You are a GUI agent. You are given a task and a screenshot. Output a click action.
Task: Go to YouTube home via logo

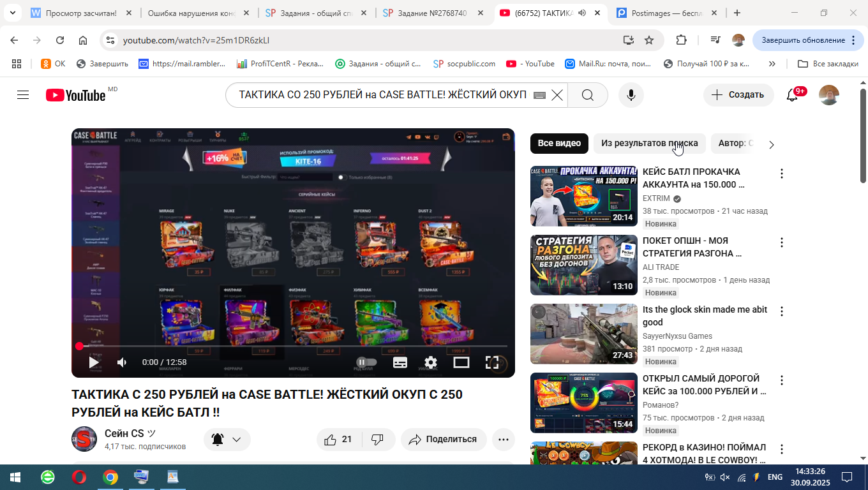75,95
